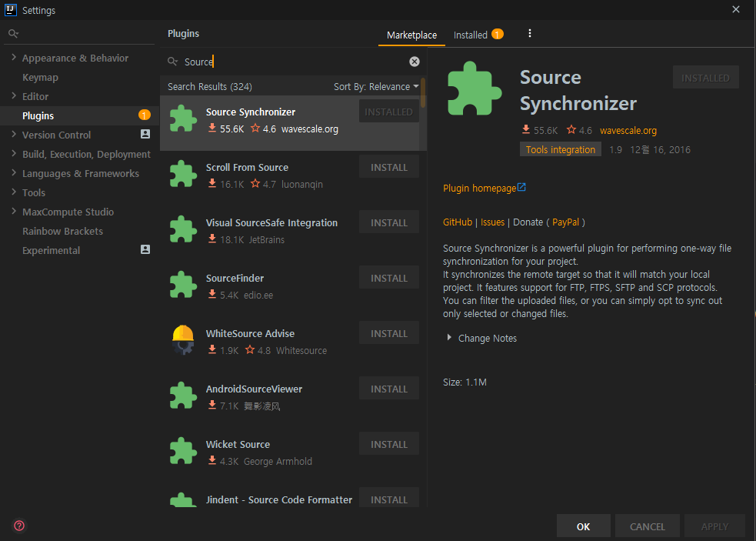
Task: Expand MaxCompute Studio settings node
Action: click(14, 212)
